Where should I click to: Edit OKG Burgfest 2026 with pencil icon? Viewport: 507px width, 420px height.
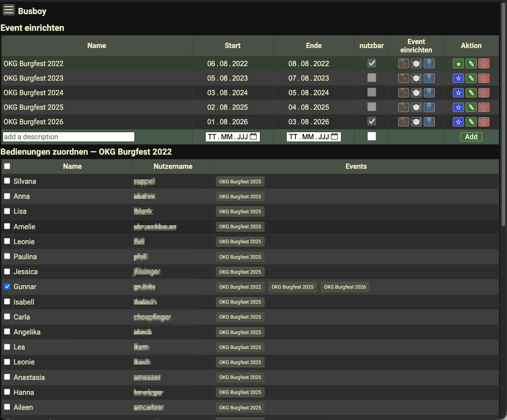click(471, 122)
